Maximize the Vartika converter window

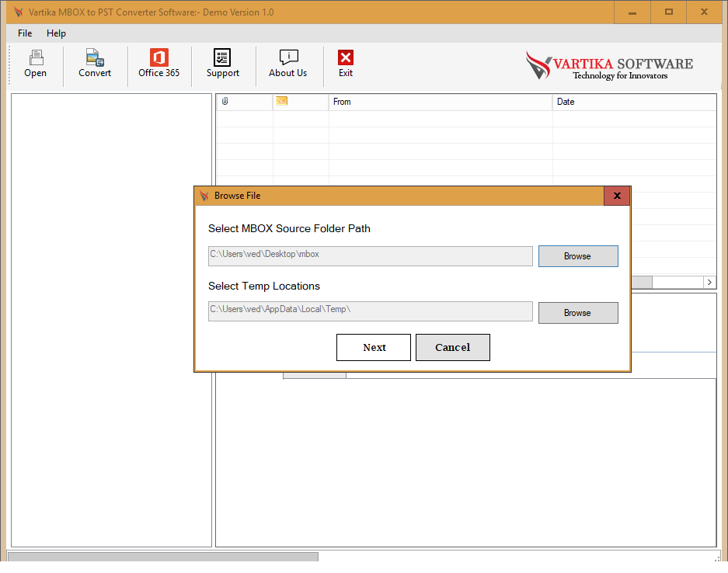point(669,12)
